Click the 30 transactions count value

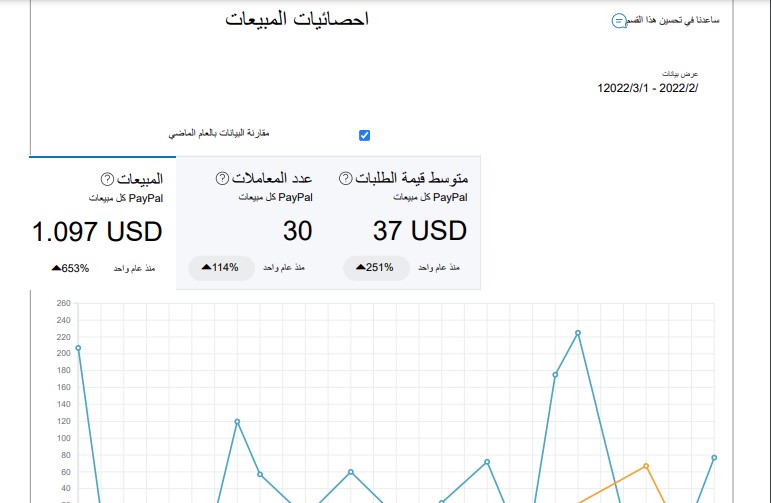tap(297, 232)
